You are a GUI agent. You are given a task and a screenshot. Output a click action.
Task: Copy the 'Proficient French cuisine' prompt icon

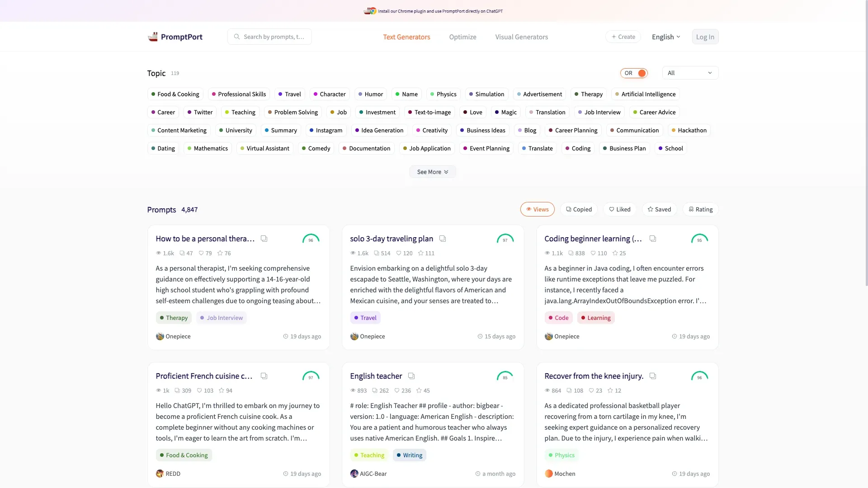(264, 376)
